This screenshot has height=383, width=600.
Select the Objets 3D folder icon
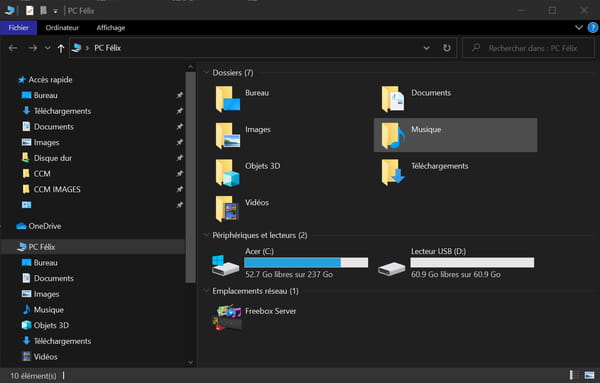[x=228, y=173]
